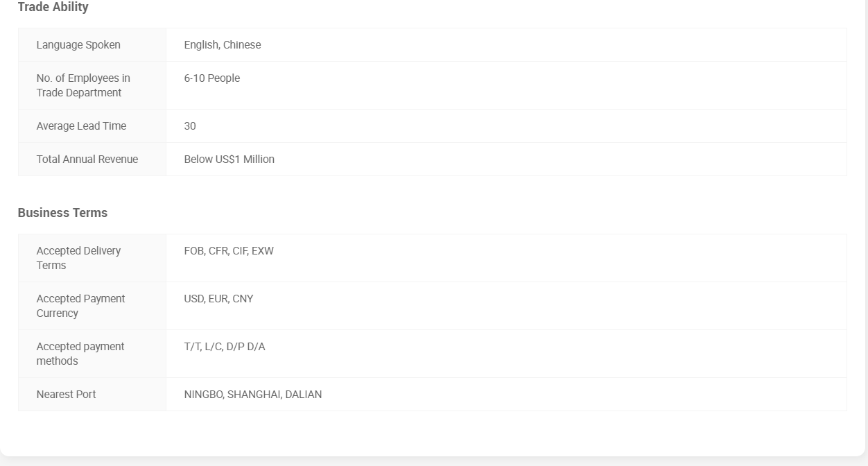Click the Trade Ability section heading

(53, 7)
